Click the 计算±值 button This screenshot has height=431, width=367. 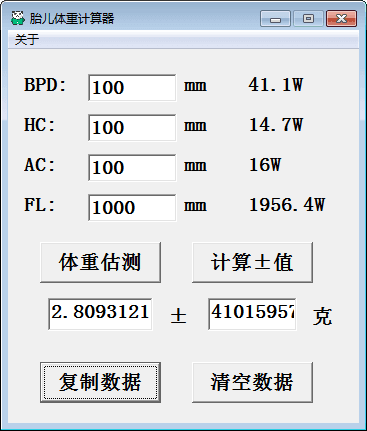pyautogui.click(x=252, y=262)
